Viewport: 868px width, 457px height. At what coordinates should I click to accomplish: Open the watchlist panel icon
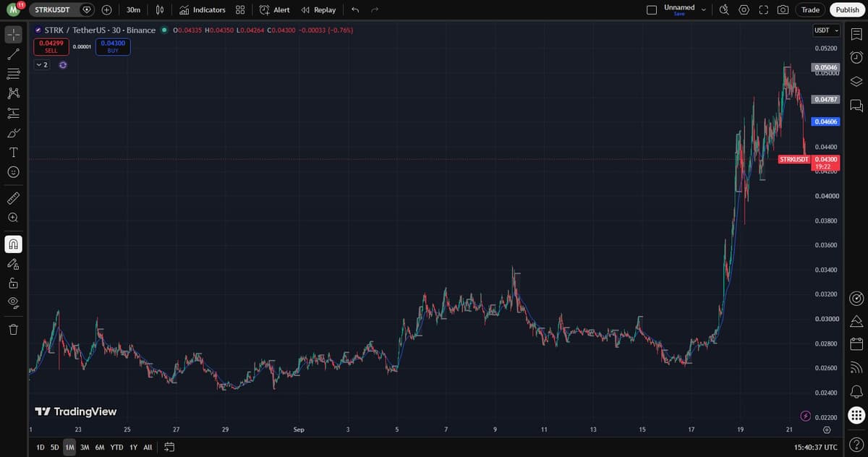(x=856, y=35)
